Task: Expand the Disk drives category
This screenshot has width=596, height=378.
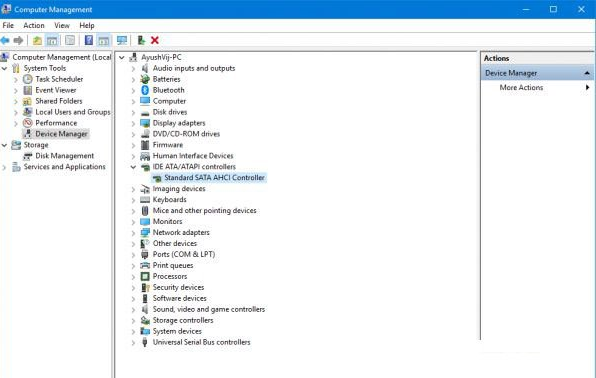Action: pos(133,113)
